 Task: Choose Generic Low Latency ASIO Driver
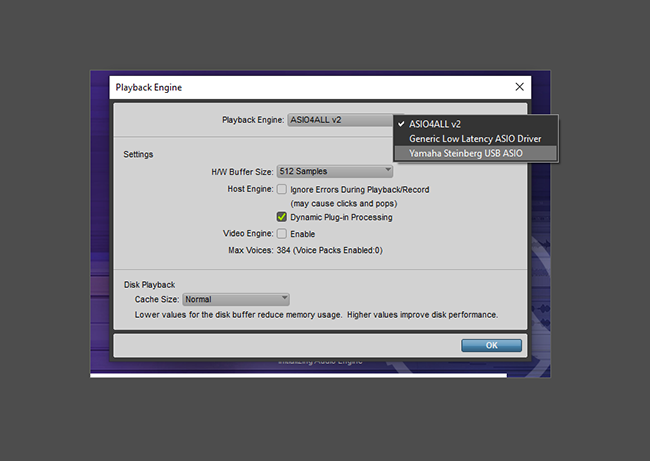click(x=475, y=138)
